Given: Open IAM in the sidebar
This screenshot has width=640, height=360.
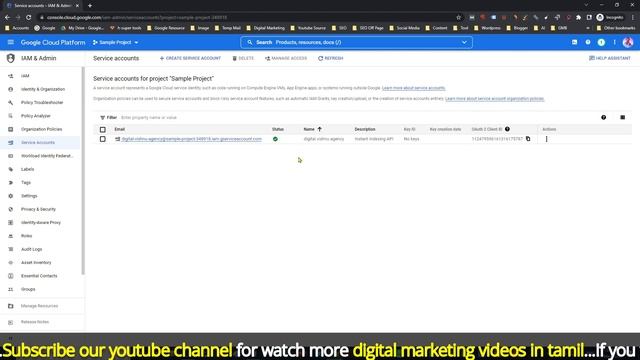Looking at the screenshot, I should 25,76.
